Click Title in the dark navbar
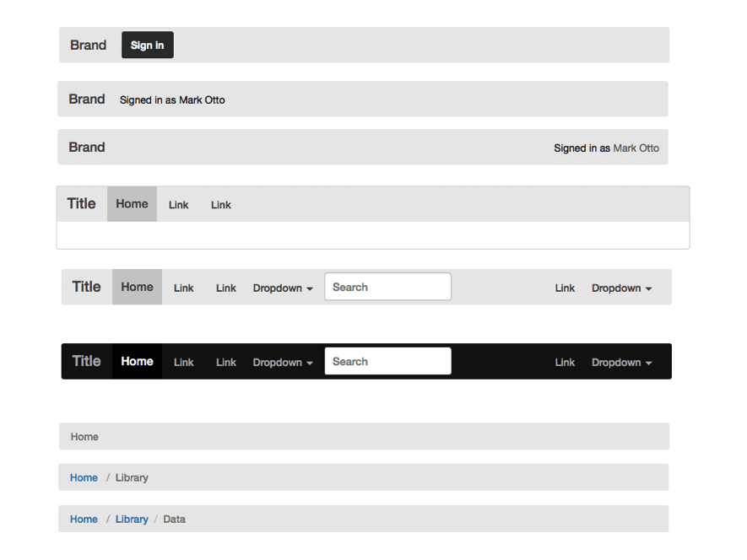747x560 pixels. pyautogui.click(x=86, y=361)
